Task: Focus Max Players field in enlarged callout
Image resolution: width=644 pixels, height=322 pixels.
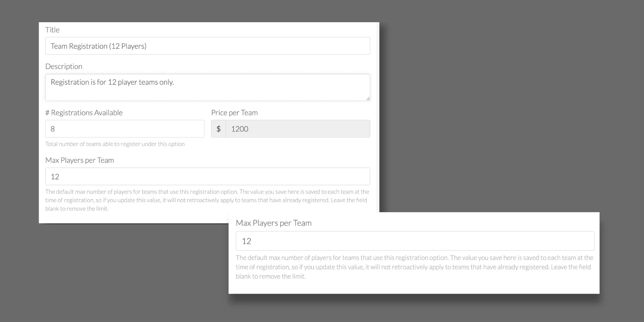Action: (415, 241)
